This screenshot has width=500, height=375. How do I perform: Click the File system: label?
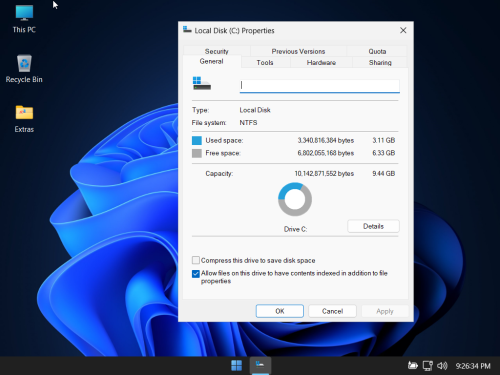click(x=209, y=123)
